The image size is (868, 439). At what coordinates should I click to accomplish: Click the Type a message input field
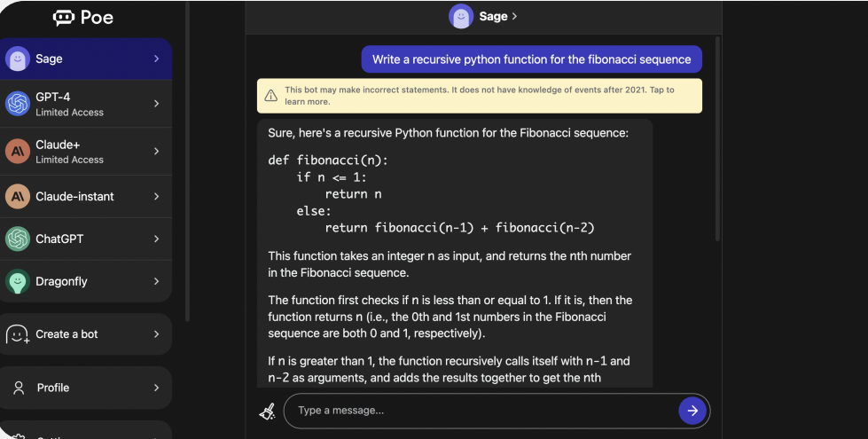(x=481, y=411)
